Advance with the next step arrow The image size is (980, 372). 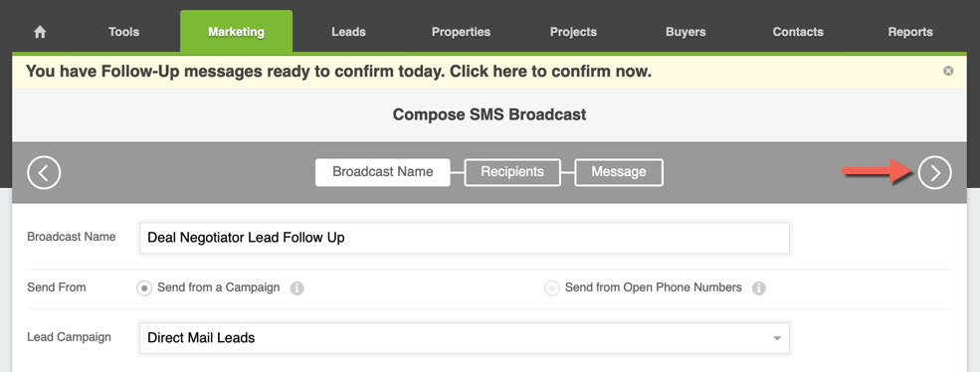point(934,172)
